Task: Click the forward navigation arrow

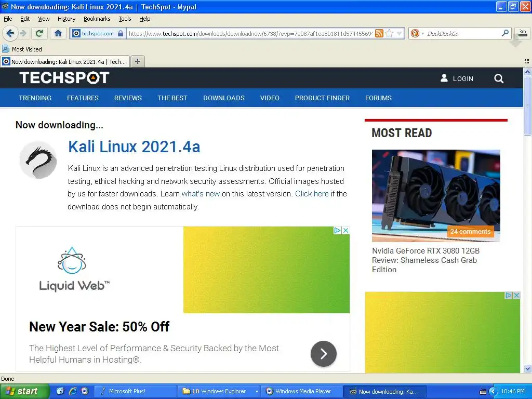Action: pyautogui.click(x=23, y=33)
